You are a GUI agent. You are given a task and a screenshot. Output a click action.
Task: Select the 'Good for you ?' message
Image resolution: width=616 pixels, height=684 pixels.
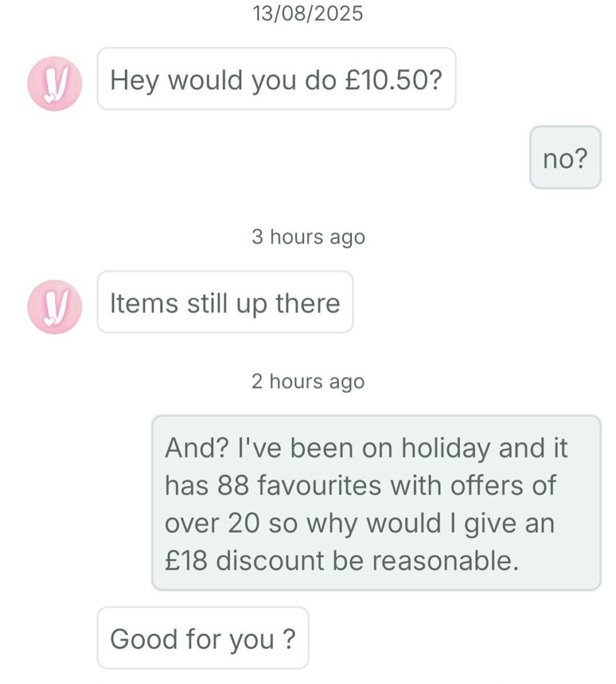202,639
